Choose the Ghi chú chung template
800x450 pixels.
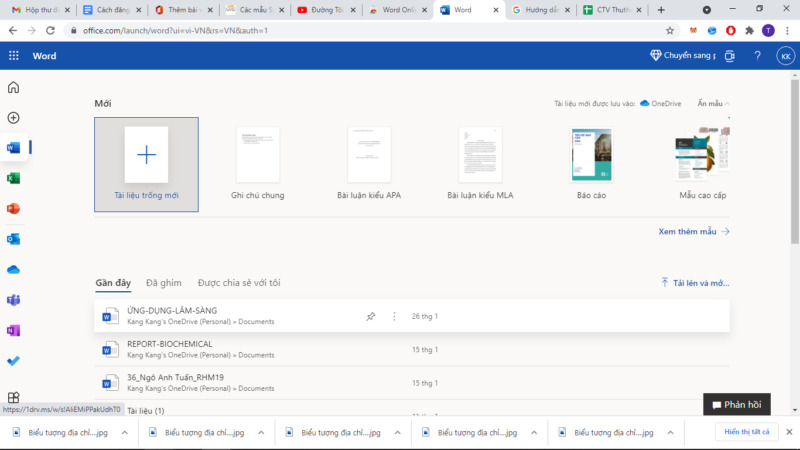point(258,164)
